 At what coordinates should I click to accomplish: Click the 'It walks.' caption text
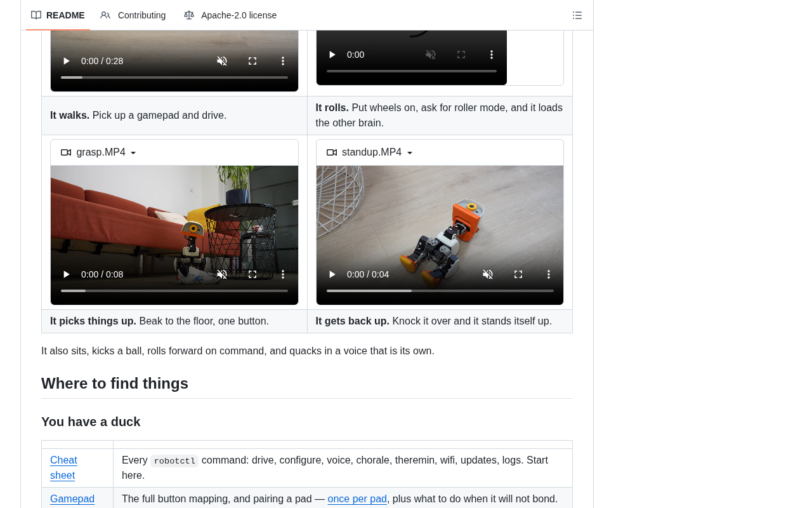coord(70,116)
